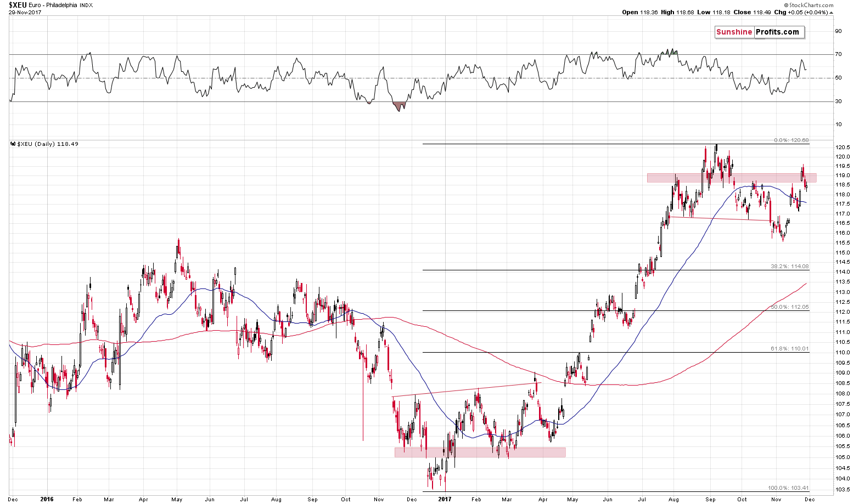Click the 108.0 price axis label
The height and width of the screenshot is (504, 859).
(843, 394)
